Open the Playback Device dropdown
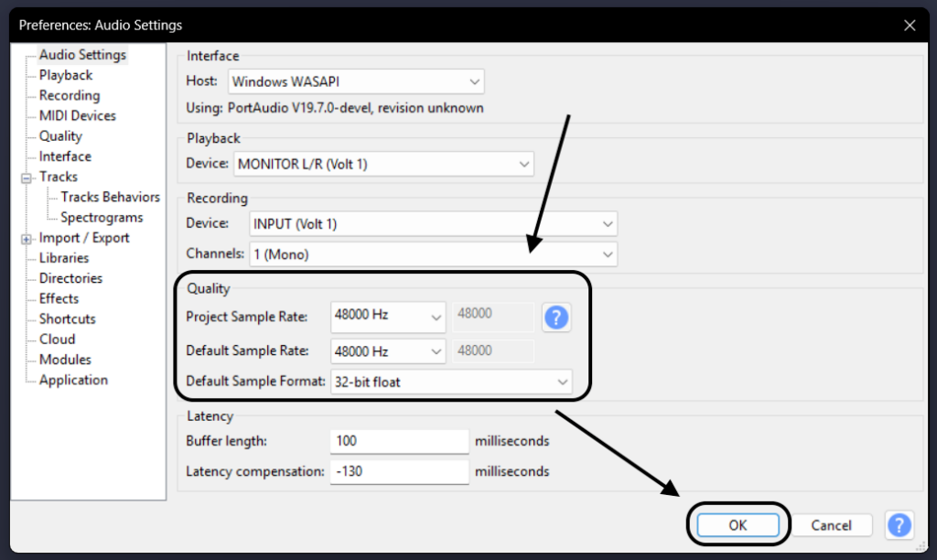Viewport: 937px width, 560px height. coord(382,164)
